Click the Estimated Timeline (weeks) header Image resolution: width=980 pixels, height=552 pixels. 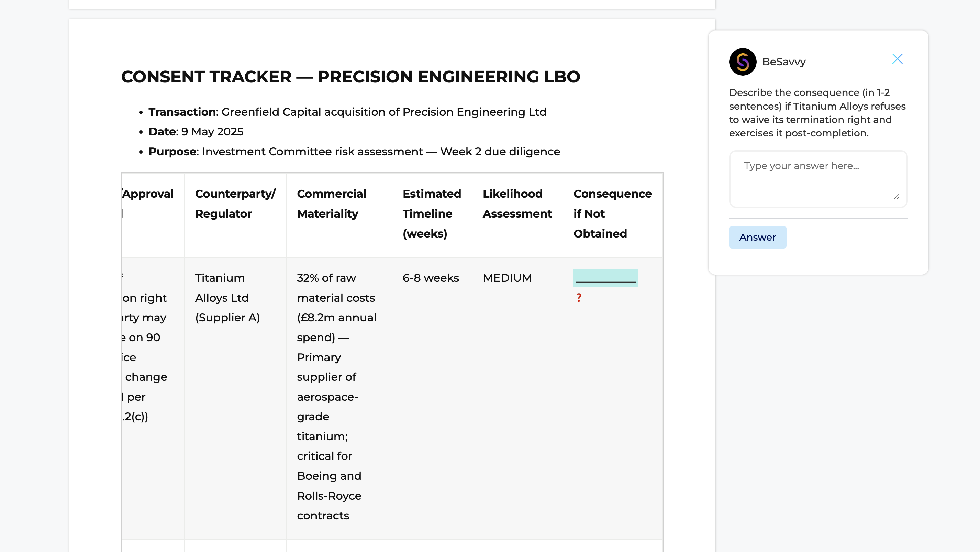point(432,214)
